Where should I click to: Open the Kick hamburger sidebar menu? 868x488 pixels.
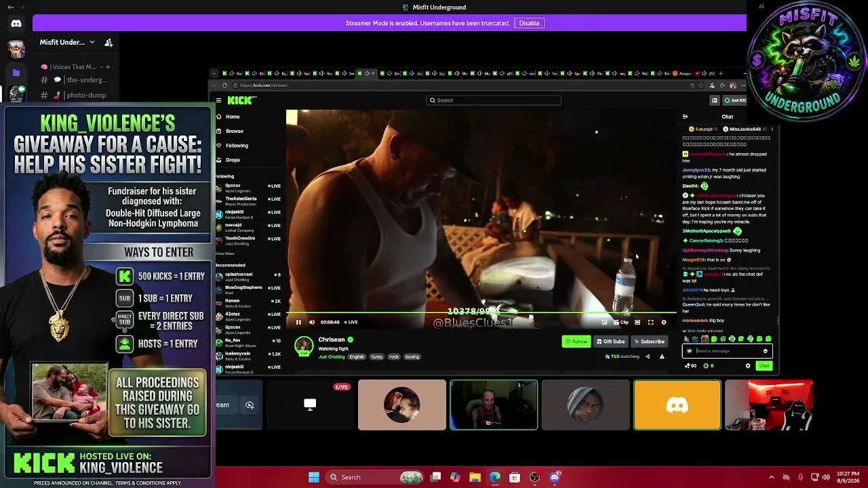[x=218, y=100]
